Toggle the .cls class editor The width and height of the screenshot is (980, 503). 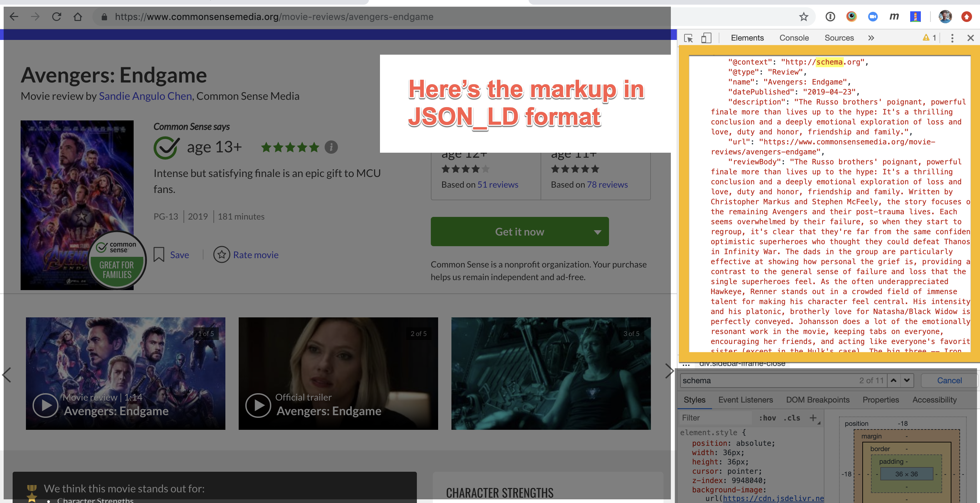tap(792, 418)
